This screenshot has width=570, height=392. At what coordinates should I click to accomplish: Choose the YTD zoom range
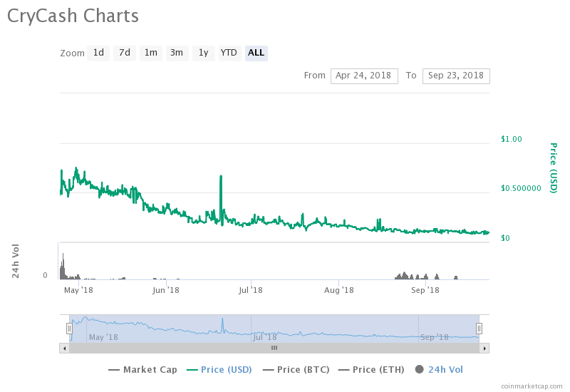pos(229,53)
